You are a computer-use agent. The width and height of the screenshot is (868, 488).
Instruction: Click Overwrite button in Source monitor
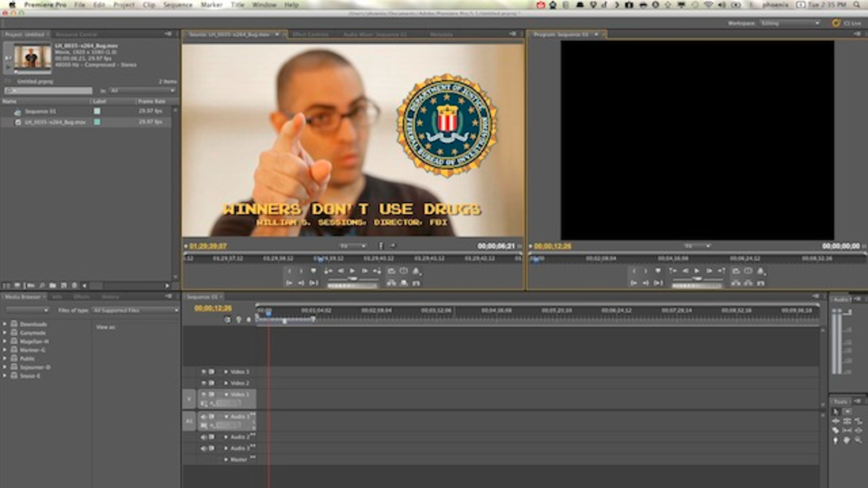coord(404,283)
